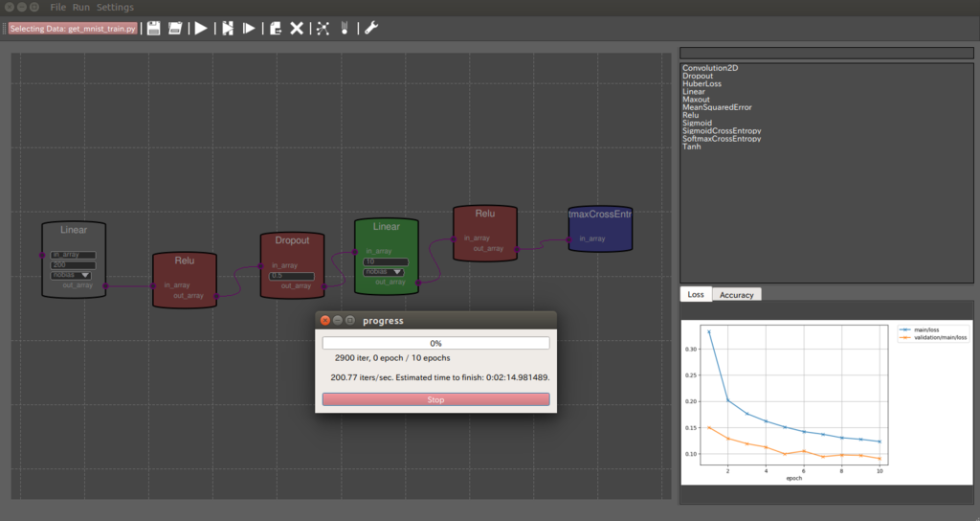This screenshot has height=521, width=980.
Task: Open the Settings menu
Action: pos(115,7)
